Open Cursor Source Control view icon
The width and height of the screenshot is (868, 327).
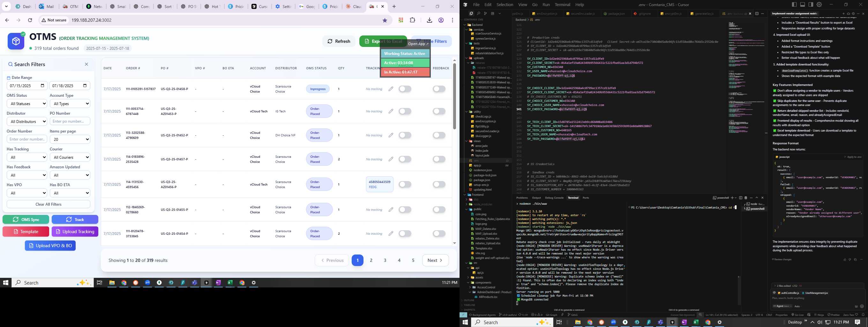coord(485,13)
